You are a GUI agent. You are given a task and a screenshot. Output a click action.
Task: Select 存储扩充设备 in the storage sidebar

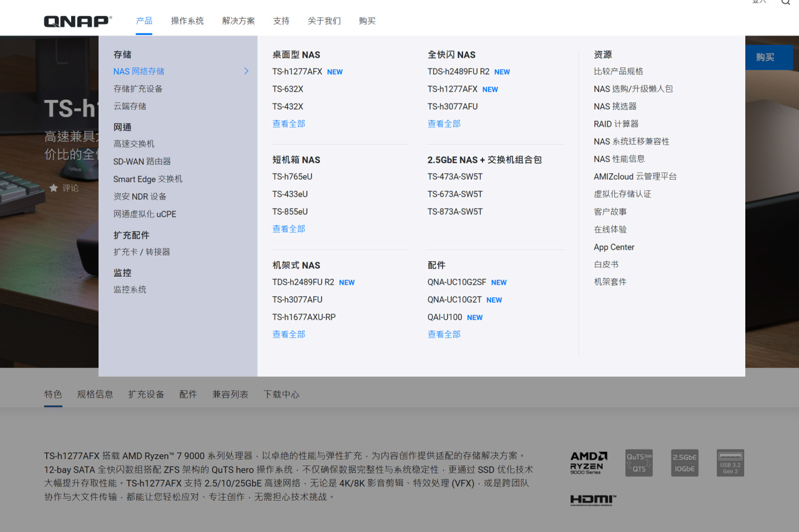tap(138, 89)
